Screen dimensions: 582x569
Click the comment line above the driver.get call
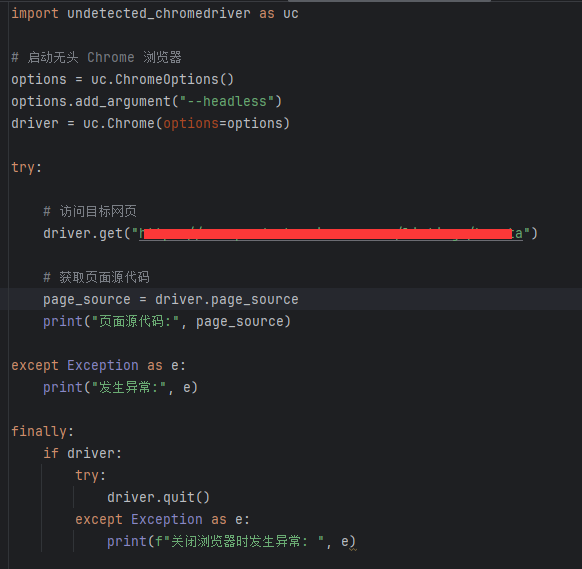pos(90,211)
